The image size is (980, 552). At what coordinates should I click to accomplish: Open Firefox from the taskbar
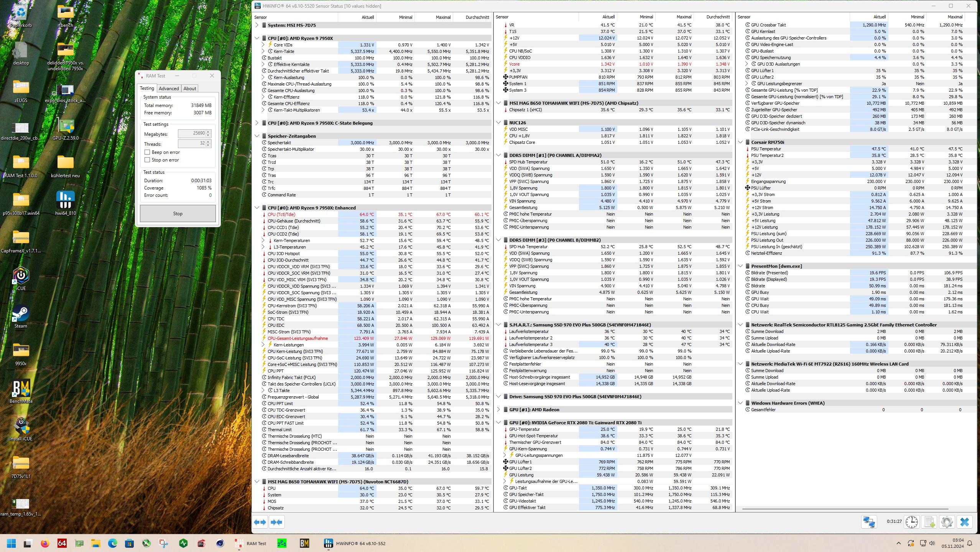(x=45, y=543)
